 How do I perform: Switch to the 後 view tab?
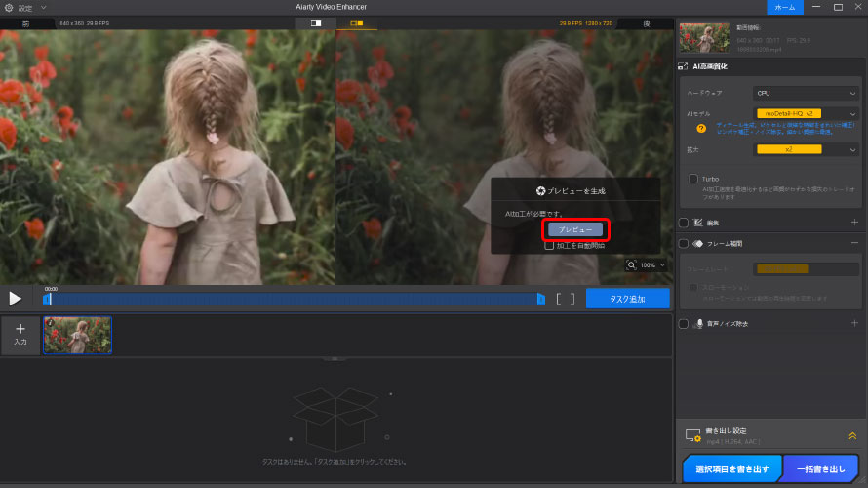click(646, 23)
